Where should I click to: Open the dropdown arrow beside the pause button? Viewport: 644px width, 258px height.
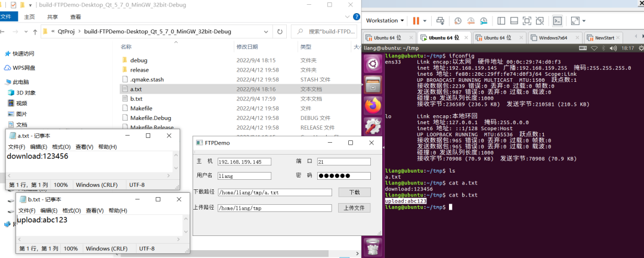(x=425, y=20)
